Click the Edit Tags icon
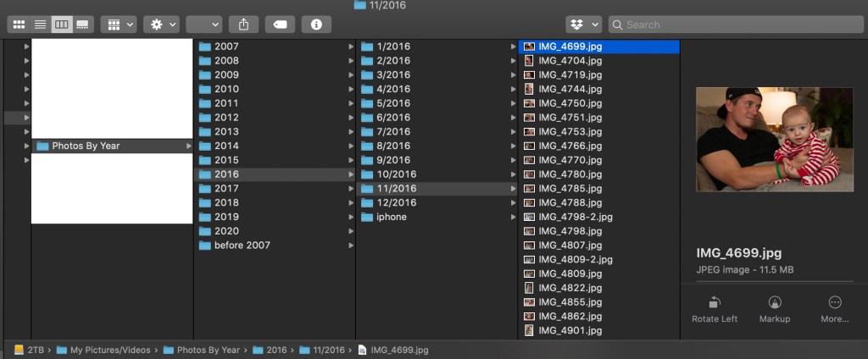868x359 pixels. coord(280,25)
